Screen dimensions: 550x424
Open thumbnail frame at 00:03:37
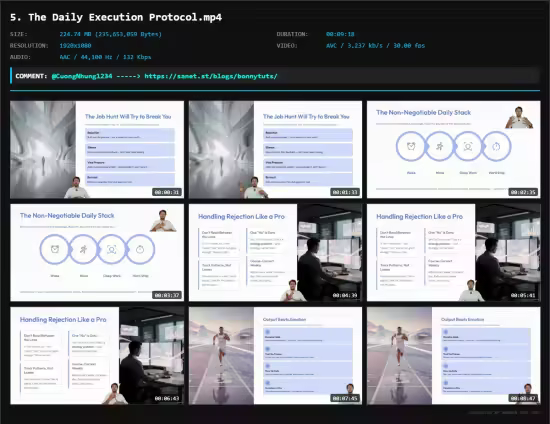[97, 253]
